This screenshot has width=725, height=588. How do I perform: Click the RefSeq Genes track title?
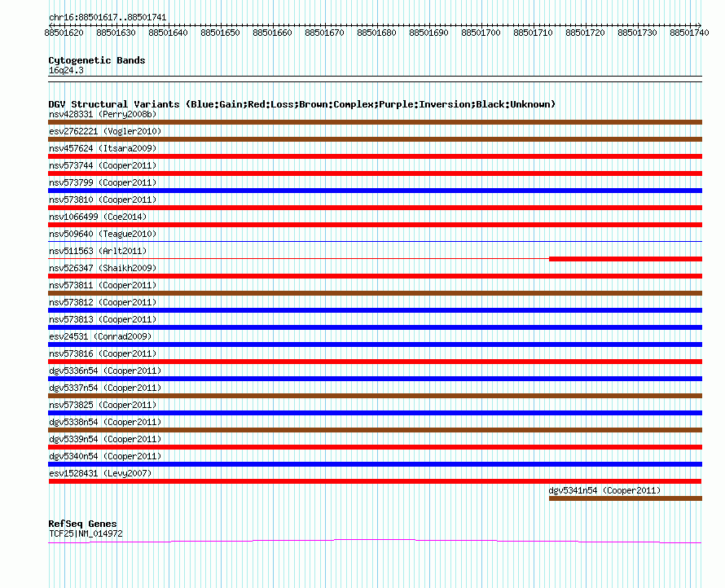82,524
